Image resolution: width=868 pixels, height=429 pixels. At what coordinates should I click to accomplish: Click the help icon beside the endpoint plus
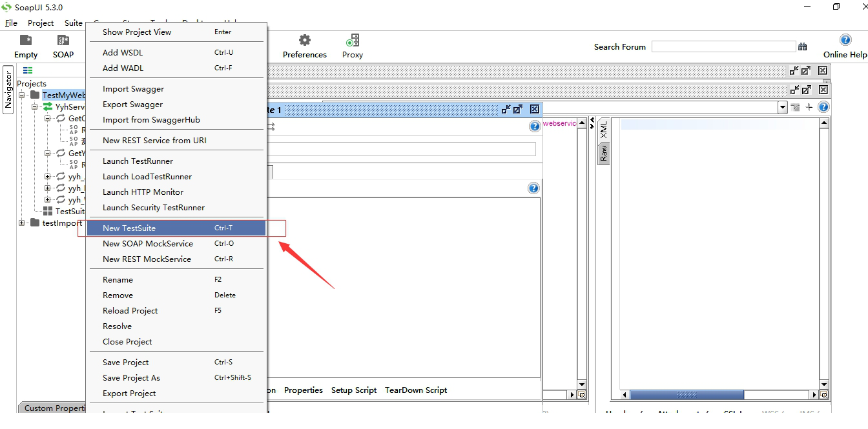(823, 107)
